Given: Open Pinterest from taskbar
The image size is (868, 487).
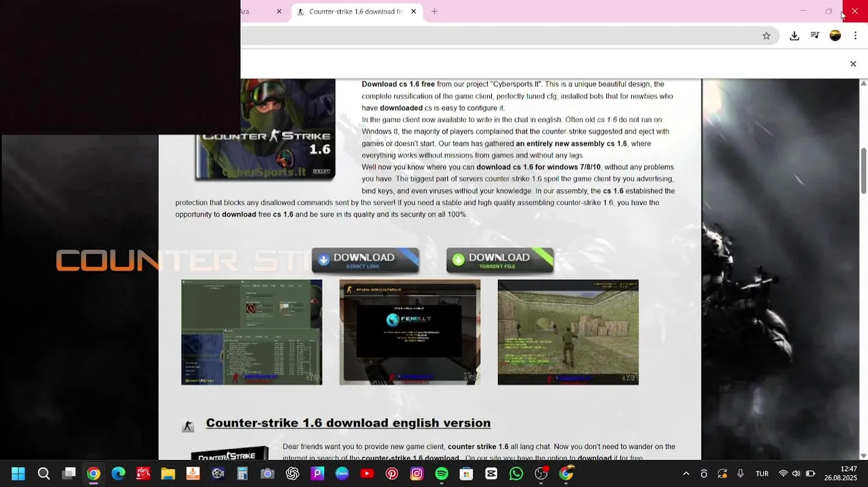Looking at the screenshot, I should click(x=392, y=474).
